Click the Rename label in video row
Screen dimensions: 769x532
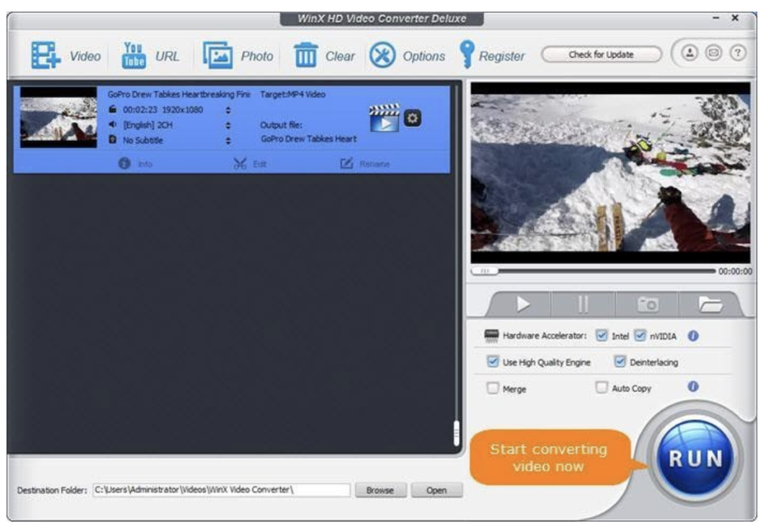[375, 164]
